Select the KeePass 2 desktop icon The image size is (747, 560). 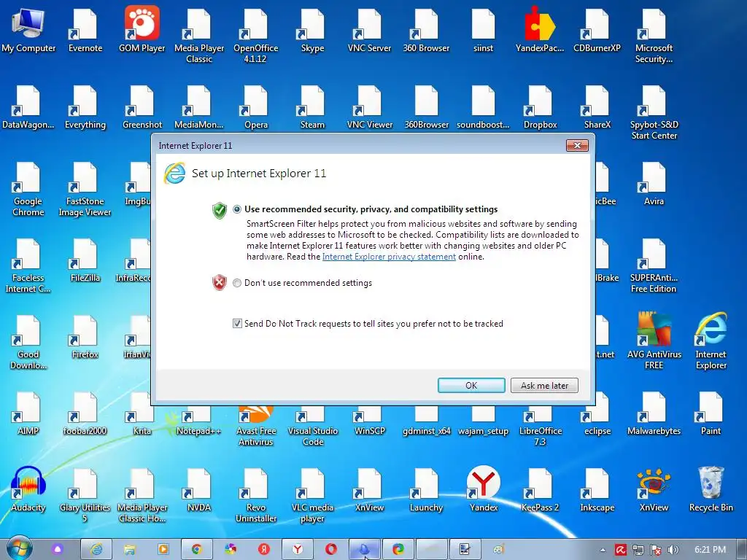click(540, 490)
